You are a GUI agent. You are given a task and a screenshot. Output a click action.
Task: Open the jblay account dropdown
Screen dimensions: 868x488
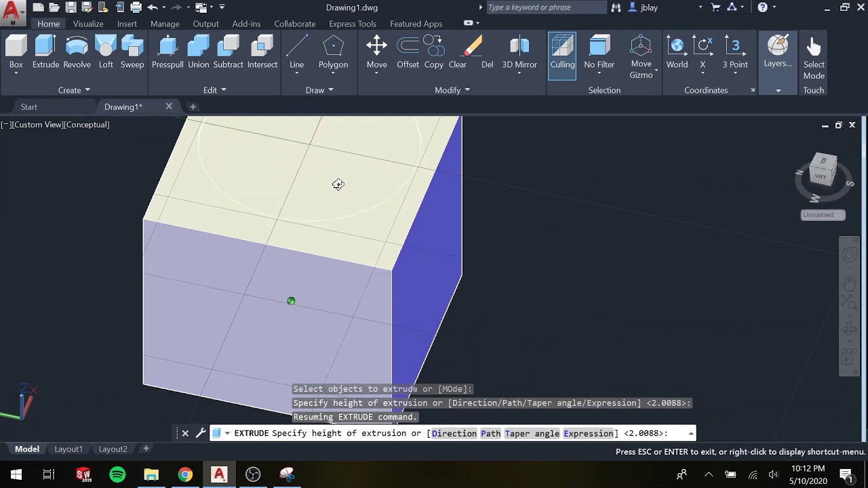701,7
